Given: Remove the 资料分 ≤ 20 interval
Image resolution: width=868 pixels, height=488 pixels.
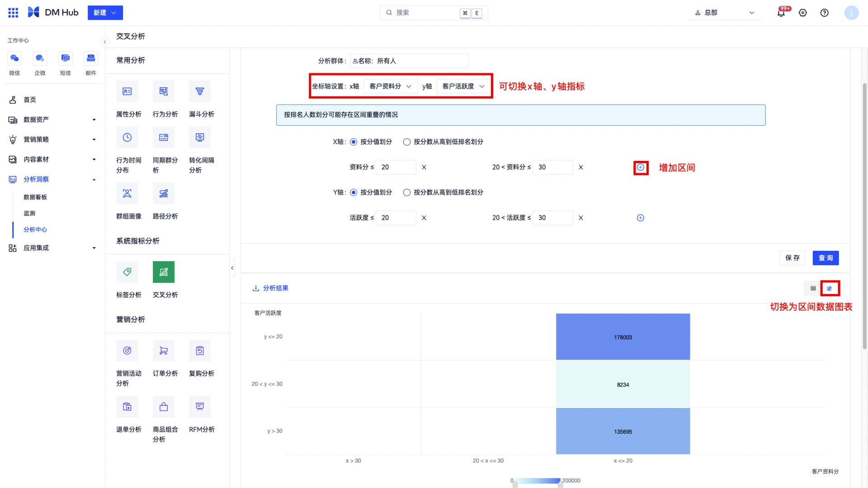Looking at the screenshot, I should click(424, 167).
